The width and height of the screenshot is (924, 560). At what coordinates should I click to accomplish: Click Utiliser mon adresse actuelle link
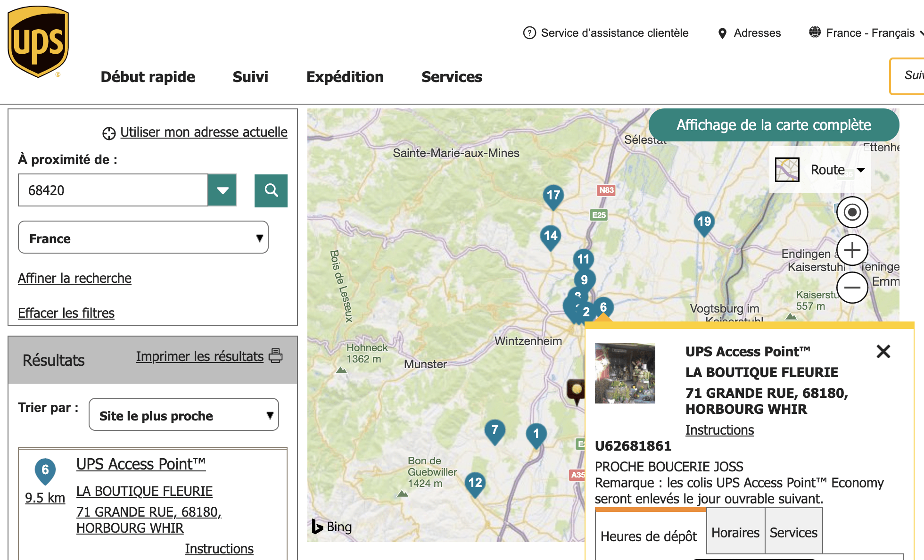click(204, 132)
